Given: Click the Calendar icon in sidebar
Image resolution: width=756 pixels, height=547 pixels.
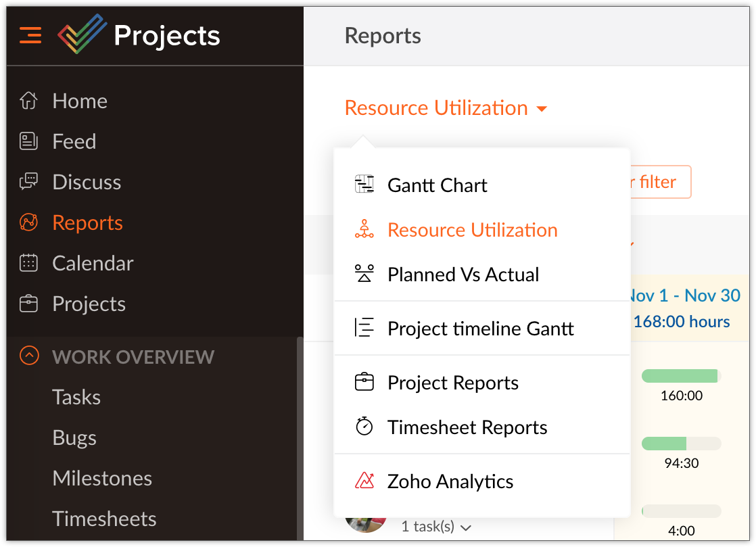Looking at the screenshot, I should [x=28, y=263].
